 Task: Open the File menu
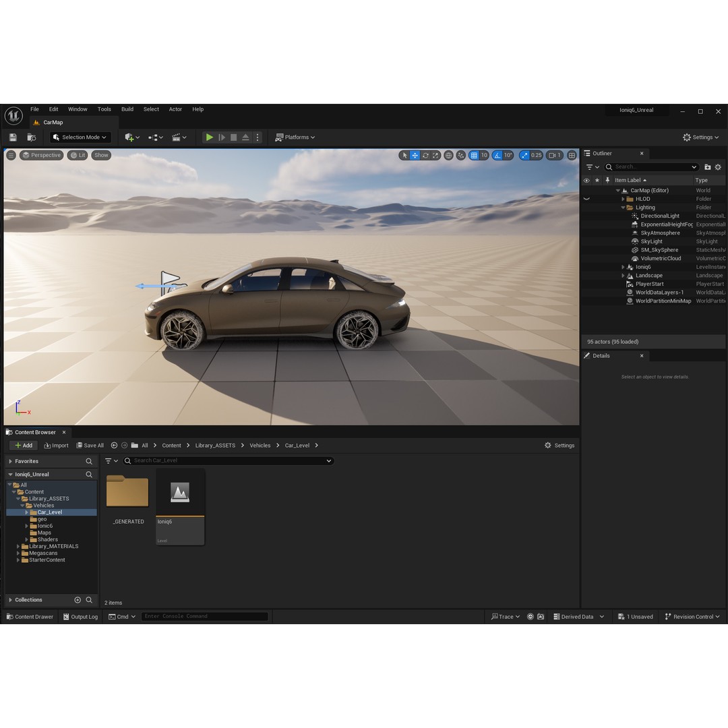[x=35, y=109]
